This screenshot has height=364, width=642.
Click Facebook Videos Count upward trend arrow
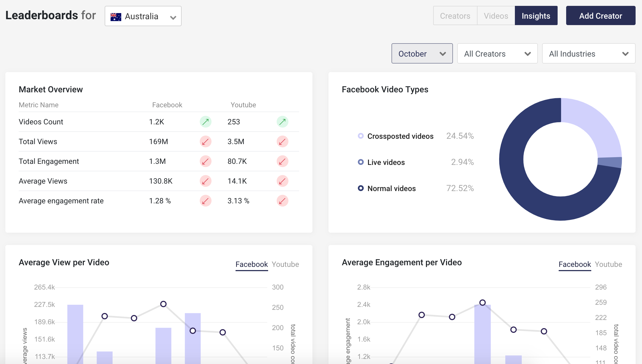pyautogui.click(x=205, y=122)
